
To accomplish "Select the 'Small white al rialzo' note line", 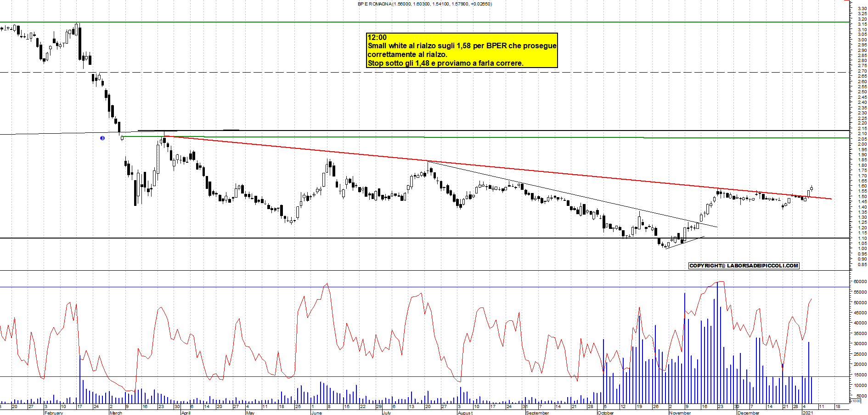I will (462, 45).
